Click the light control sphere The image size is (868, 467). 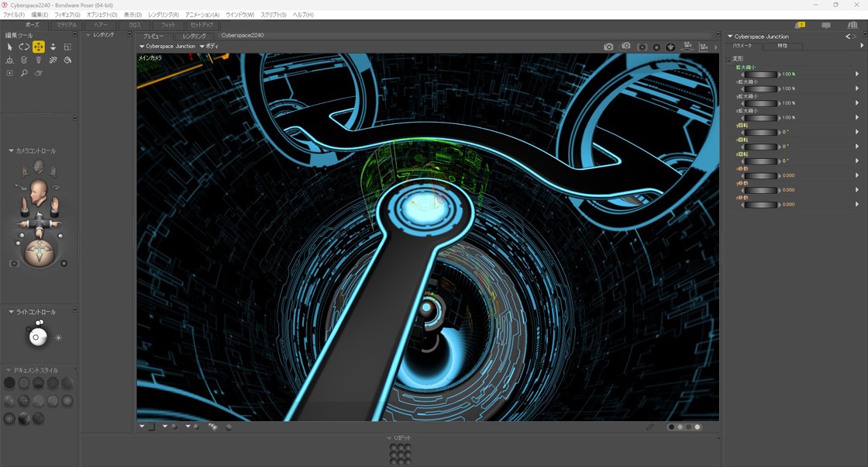click(x=38, y=336)
